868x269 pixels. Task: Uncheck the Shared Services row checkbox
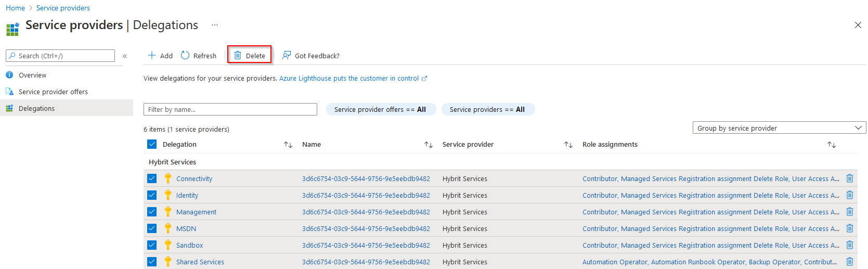[152, 262]
